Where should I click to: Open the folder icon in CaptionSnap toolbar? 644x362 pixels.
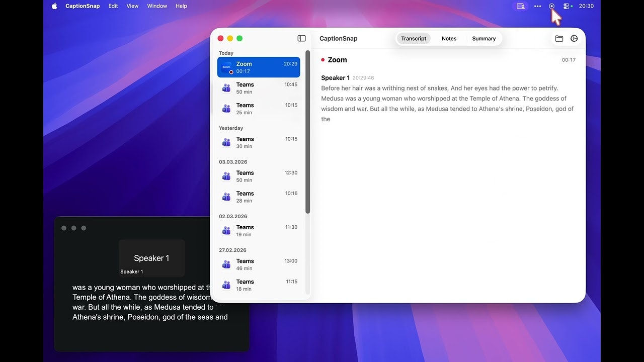point(559,38)
